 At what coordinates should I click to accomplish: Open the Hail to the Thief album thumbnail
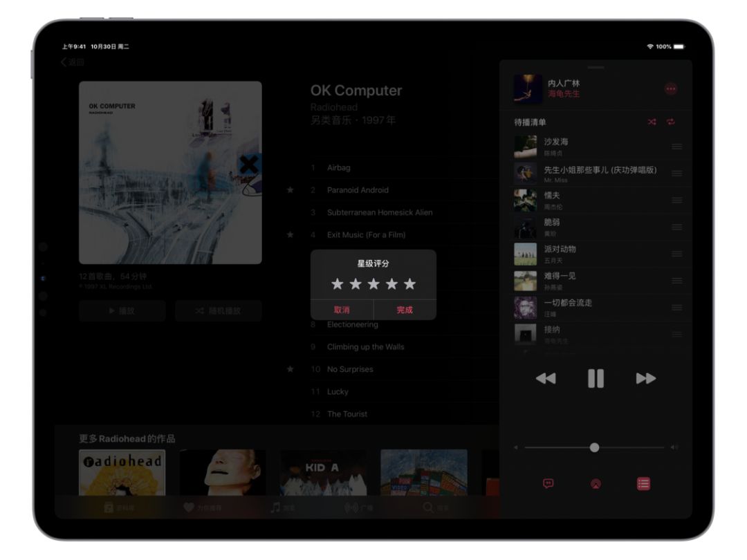[x=424, y=472]
